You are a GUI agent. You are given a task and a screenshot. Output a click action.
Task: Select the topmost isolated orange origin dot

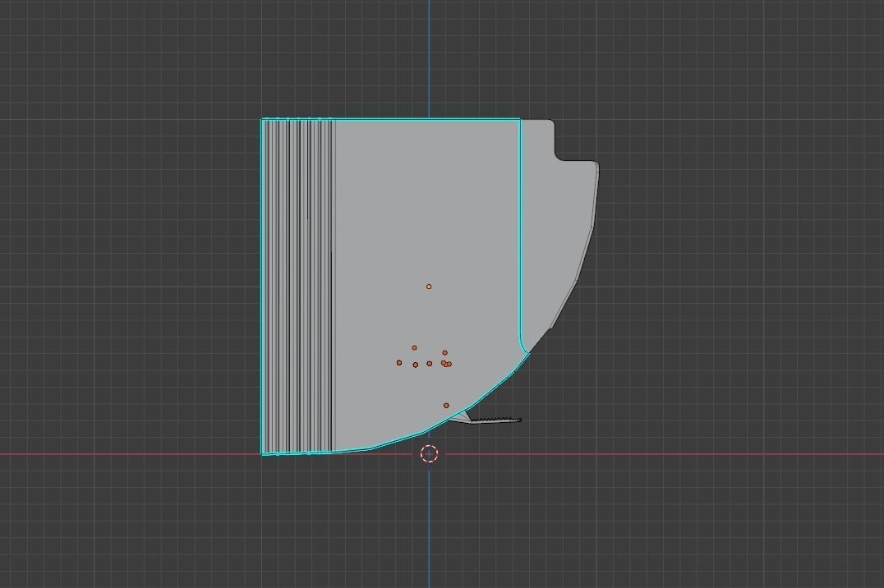click(429, 287)
